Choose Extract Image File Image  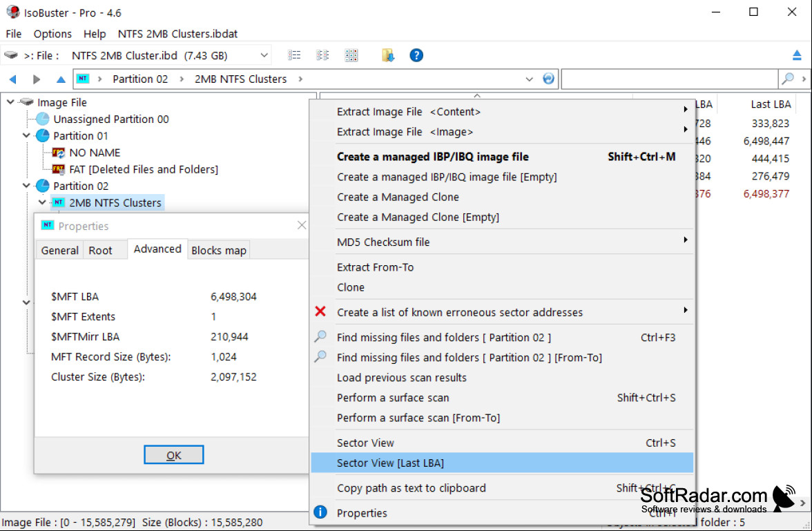[x=502, y=132]
